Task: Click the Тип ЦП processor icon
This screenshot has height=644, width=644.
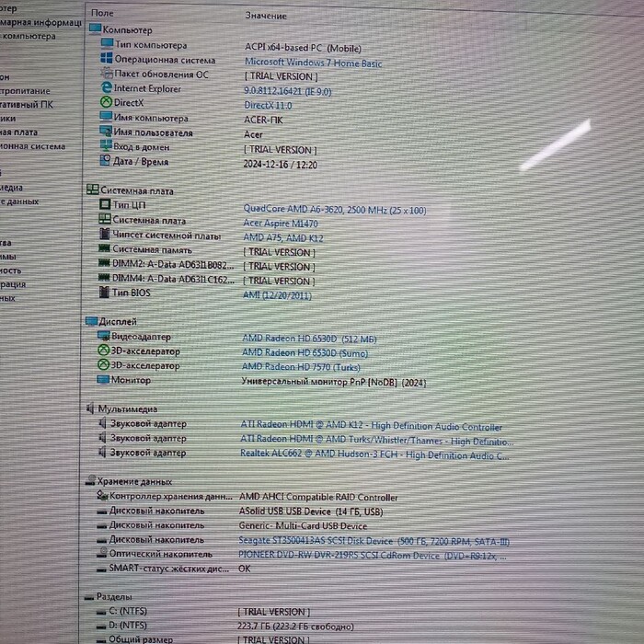Action: click(105, 203)
